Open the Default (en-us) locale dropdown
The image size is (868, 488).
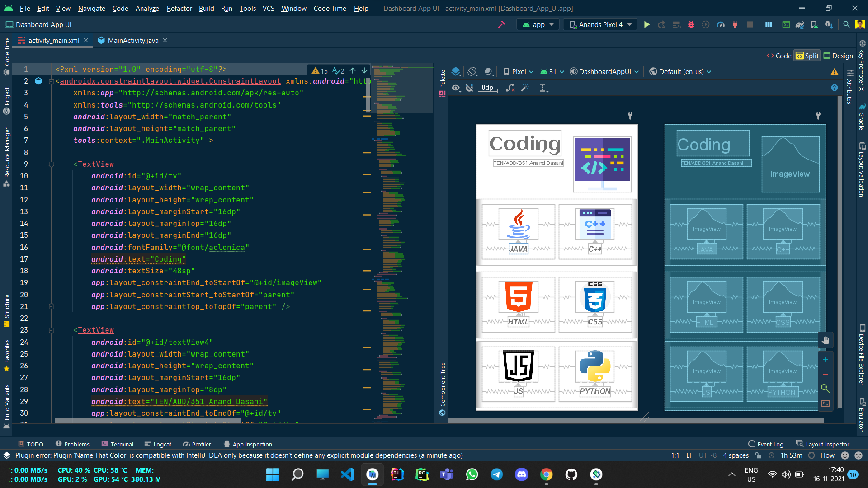point(680,71)
